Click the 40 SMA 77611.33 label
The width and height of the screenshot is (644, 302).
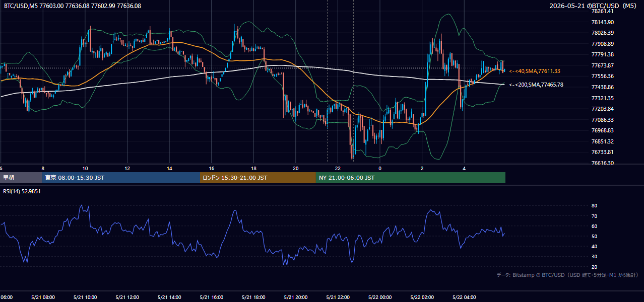pyautogui.click(x=535, y=71)
